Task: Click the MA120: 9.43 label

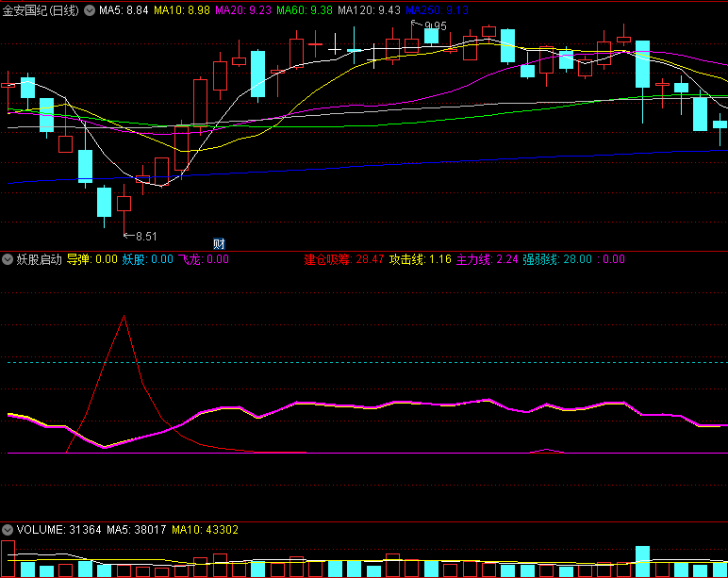Action: 369,10
